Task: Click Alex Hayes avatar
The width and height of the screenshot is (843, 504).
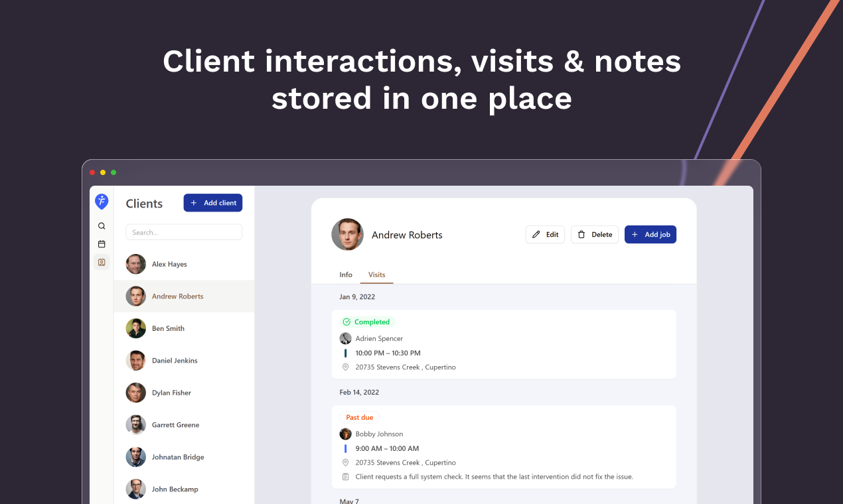Action: tap(136, 264)
